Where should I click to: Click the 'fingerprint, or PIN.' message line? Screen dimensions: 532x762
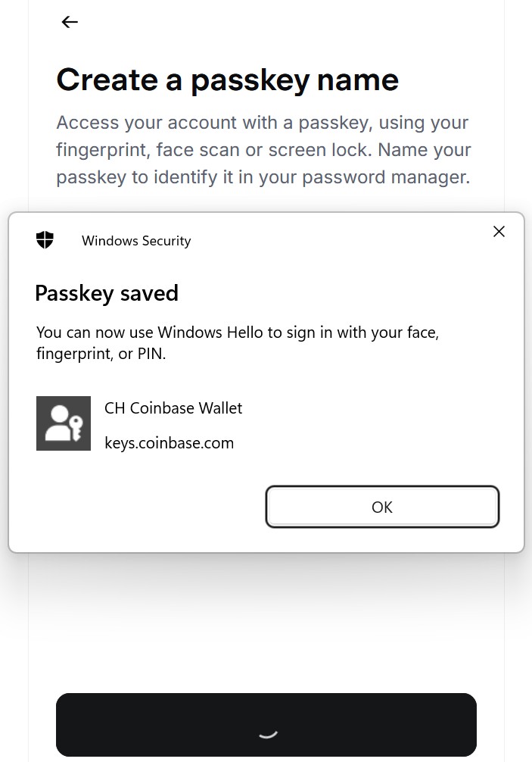coord(101,354)
